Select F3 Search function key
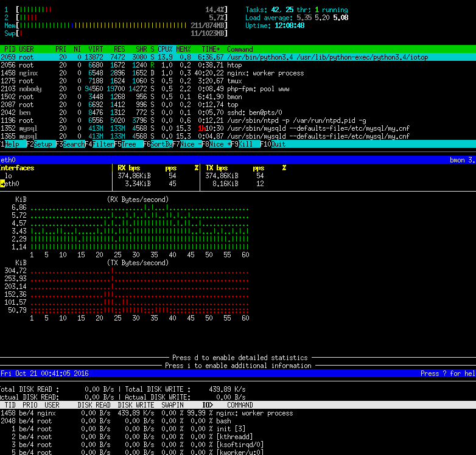 (71, 144)
